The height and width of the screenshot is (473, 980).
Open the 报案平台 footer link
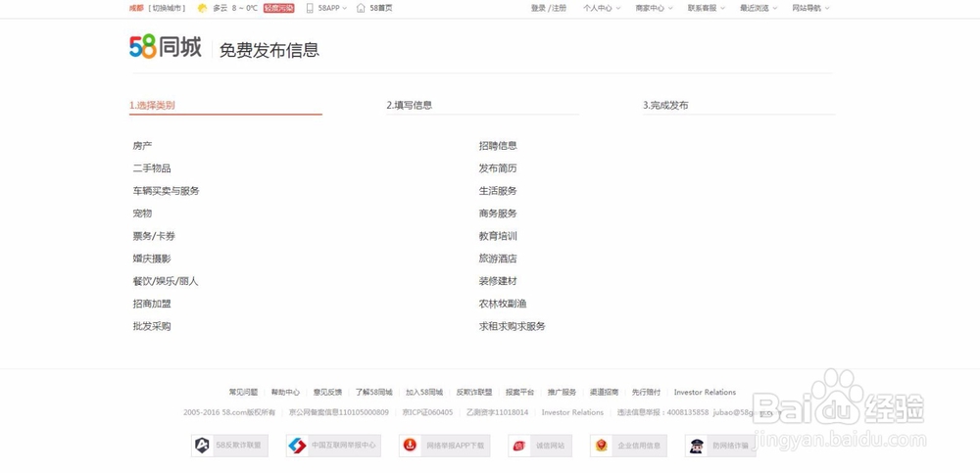(x=520, y=393)
